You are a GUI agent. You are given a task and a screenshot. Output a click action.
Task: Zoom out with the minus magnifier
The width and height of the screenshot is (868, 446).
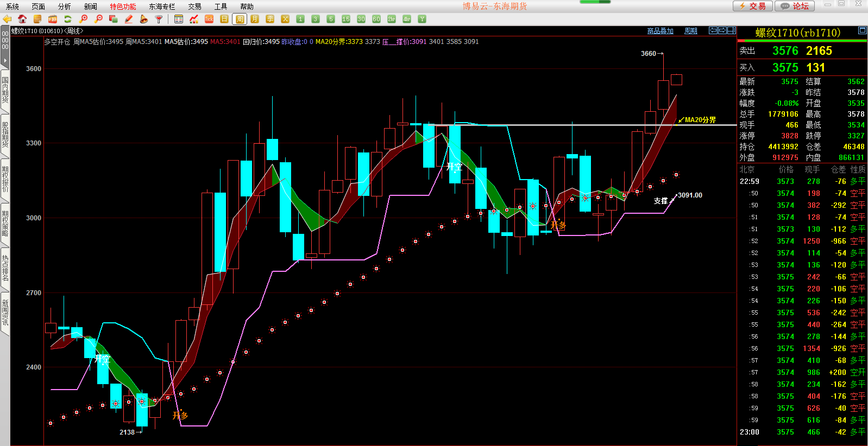98,19
